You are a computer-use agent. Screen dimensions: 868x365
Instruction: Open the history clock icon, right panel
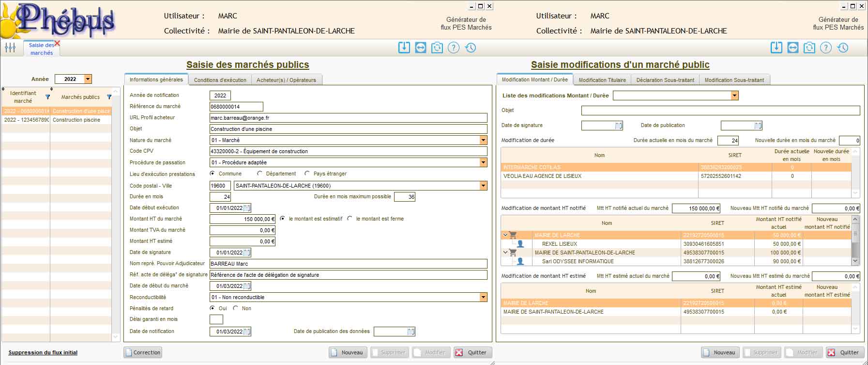click(843, 48)
